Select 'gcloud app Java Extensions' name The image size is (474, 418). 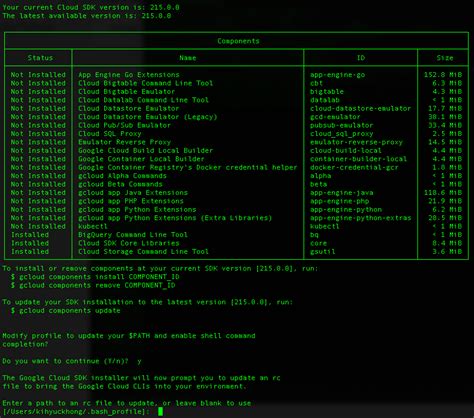(133, 192)
